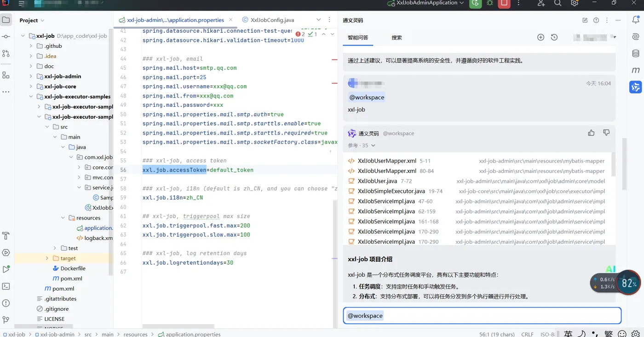The width and height of the screenshot is (644, 337).
Task: Open XxlJobSimpleExecutor.java 19-74 reference
Action: [x=477, y=191]
